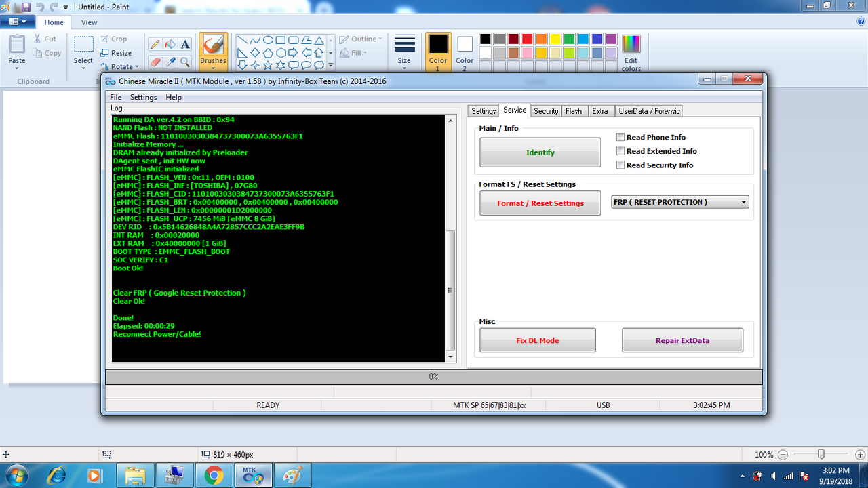
Task: Open the View tab in Paint ribbon
Action: [90, 22]
